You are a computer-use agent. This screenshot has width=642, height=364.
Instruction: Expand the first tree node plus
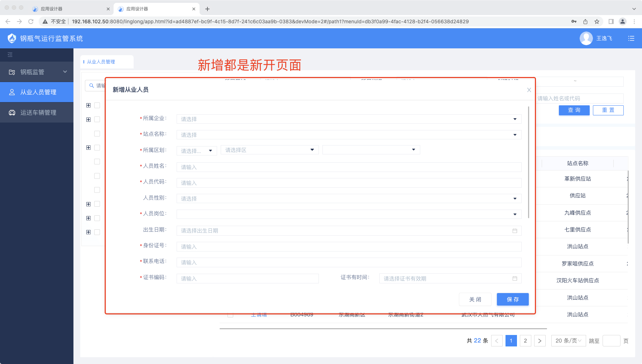click(x=88, y=105)
